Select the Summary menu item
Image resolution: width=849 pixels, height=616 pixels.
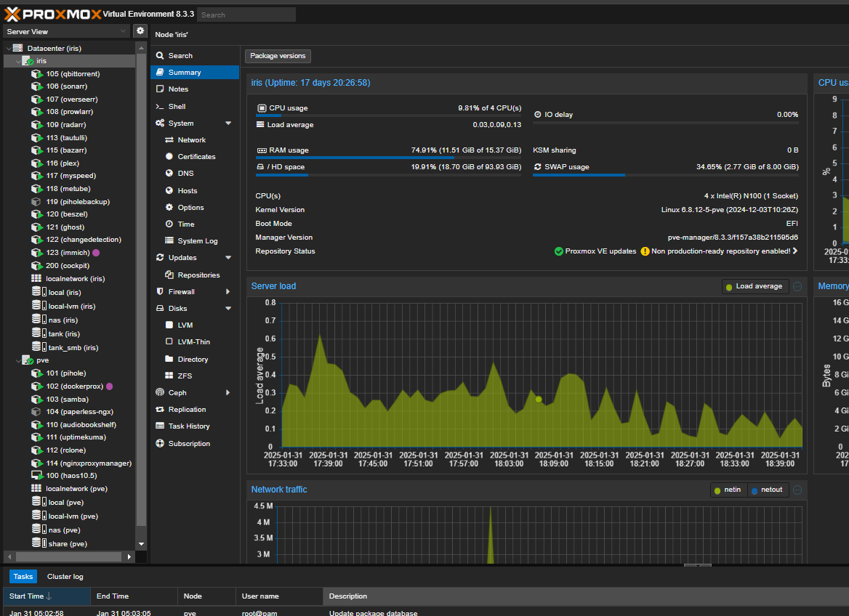point(195,72)
